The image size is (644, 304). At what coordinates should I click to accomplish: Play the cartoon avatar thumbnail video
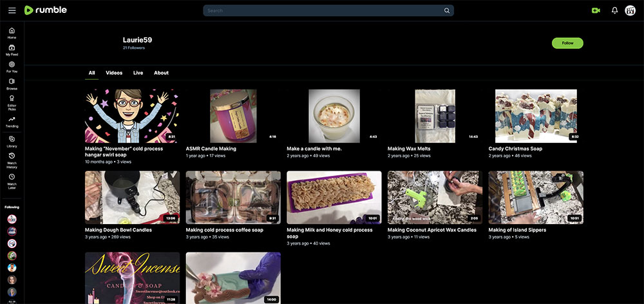point(132,117)
